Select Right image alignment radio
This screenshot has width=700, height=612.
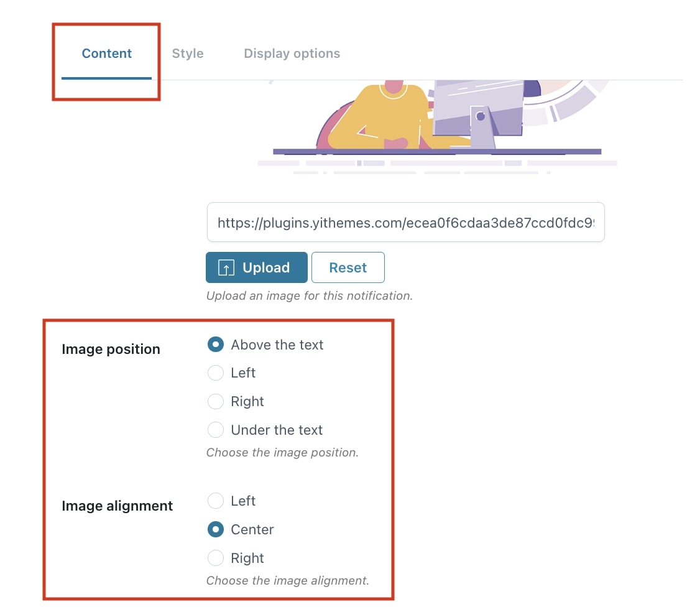tap(216, 558)
